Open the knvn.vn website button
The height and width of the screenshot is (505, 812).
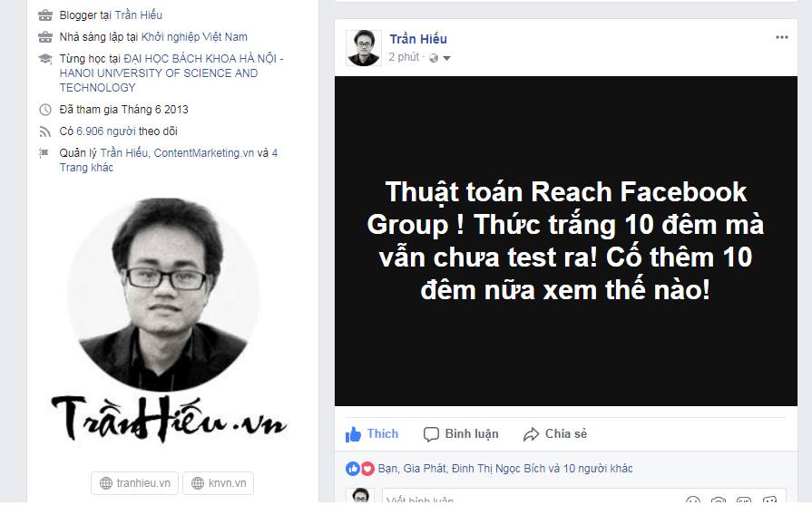point(218,483)
